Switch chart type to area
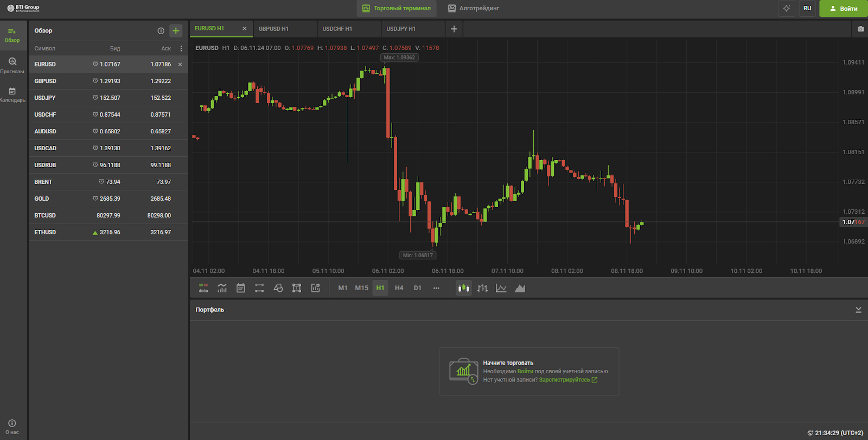 (520, 288)
